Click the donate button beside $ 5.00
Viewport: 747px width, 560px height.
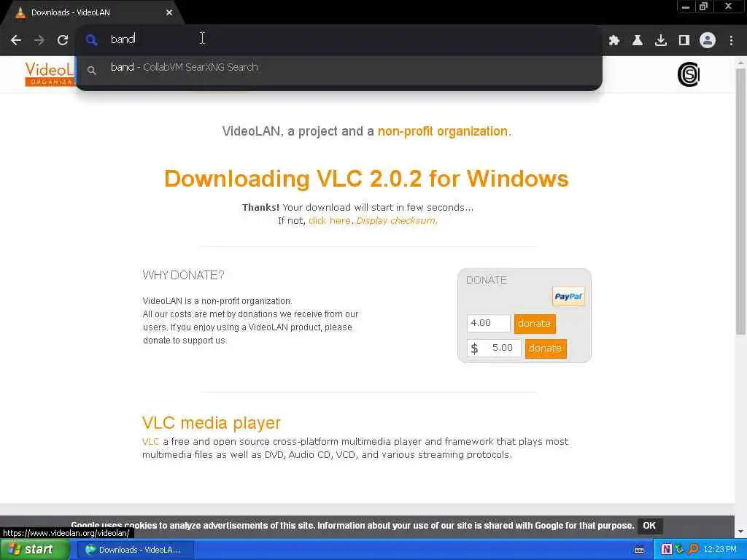[x=546, y=349]
